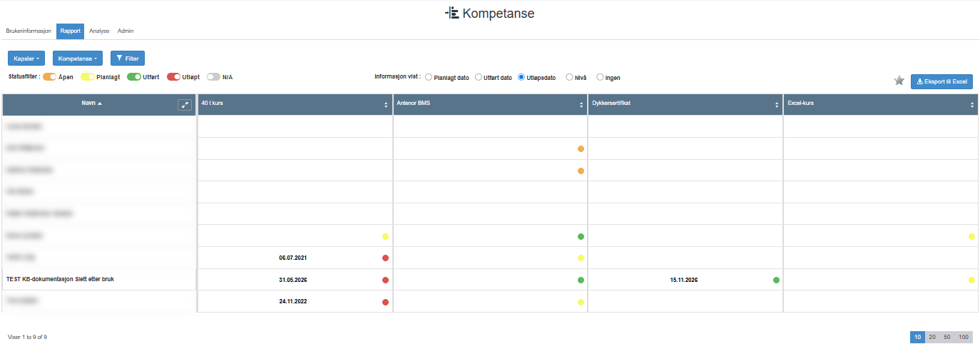Toggle the Planlagt status filter switch
Screen dimensions: 980x344
87,76
